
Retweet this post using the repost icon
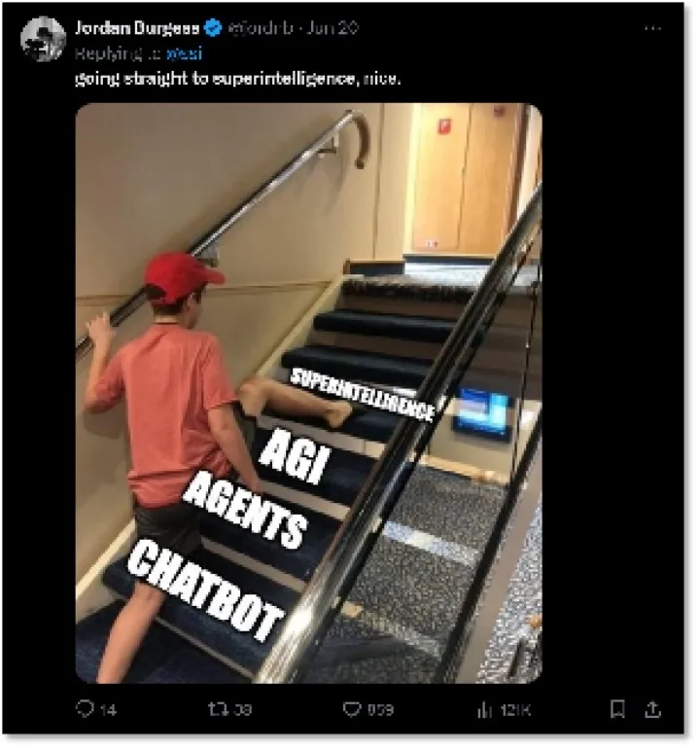(x=216, y=709)
